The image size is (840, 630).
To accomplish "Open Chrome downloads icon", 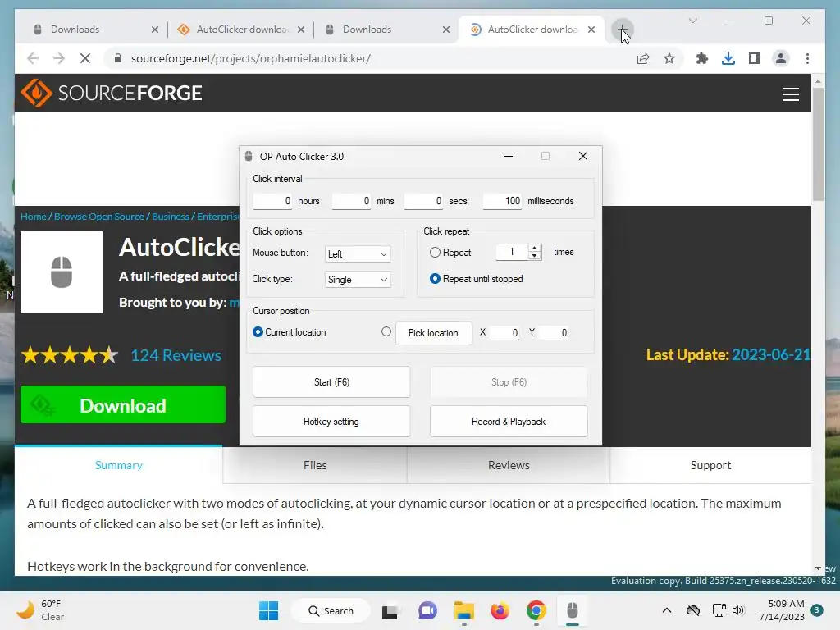I will tap(728, 58).
